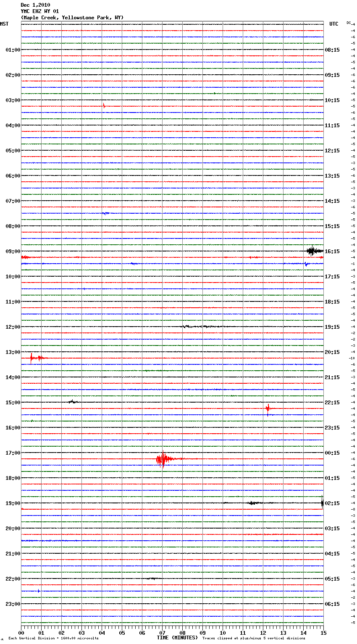Click the bottom axis minute tick "15"
Viewport: 357px width, 644px height.
click(323, 633)
